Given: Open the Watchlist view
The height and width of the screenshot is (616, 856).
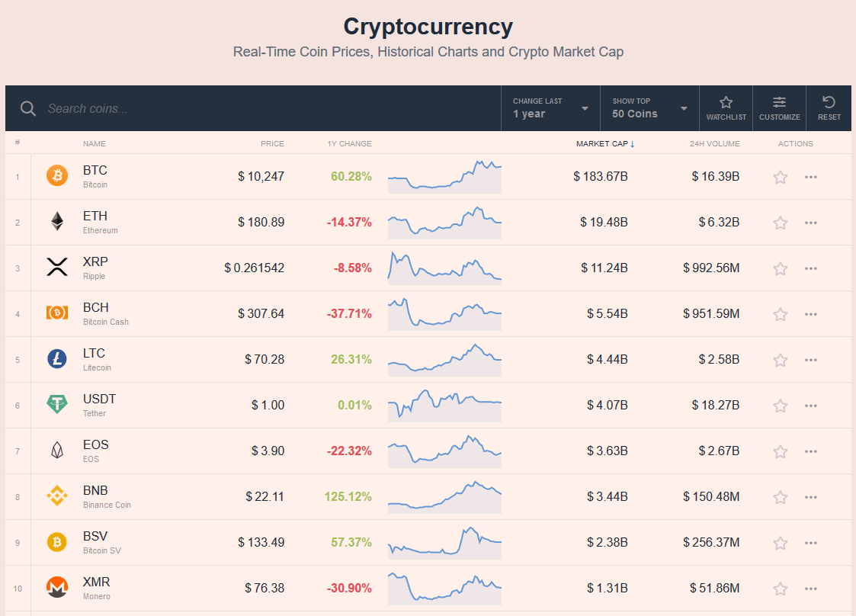Looking at the screenshot, I should pyautogui.click(x=726, y=108).
